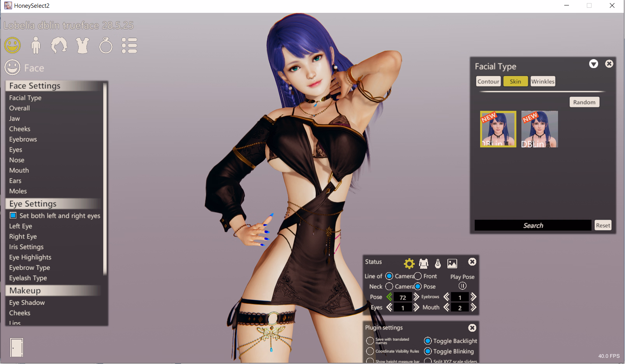Click the exit door icon

(x=16, y=347)
